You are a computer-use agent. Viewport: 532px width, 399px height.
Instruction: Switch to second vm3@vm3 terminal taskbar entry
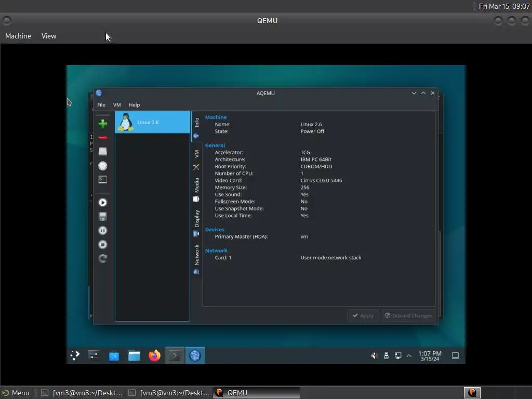point(169,393)
